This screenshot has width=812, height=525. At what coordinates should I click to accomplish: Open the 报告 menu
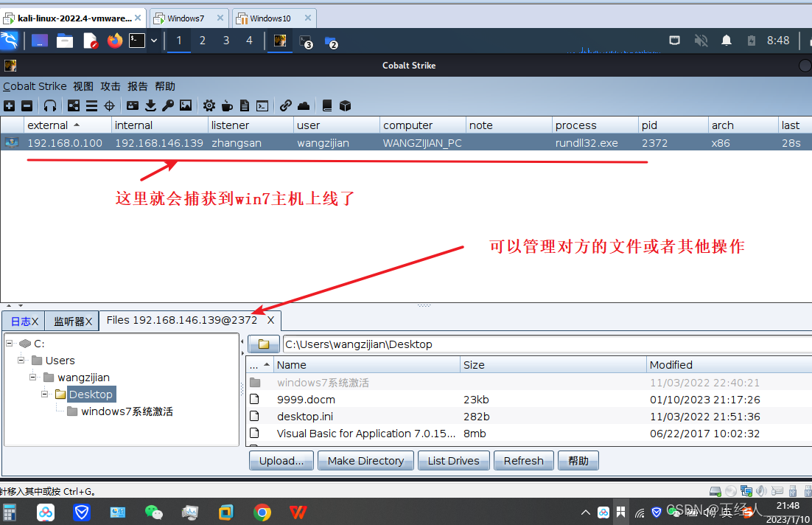138,86
